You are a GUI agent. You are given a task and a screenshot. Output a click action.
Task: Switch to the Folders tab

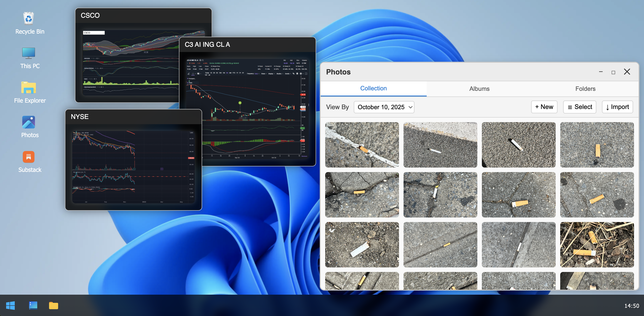click(x=585, y=89)
